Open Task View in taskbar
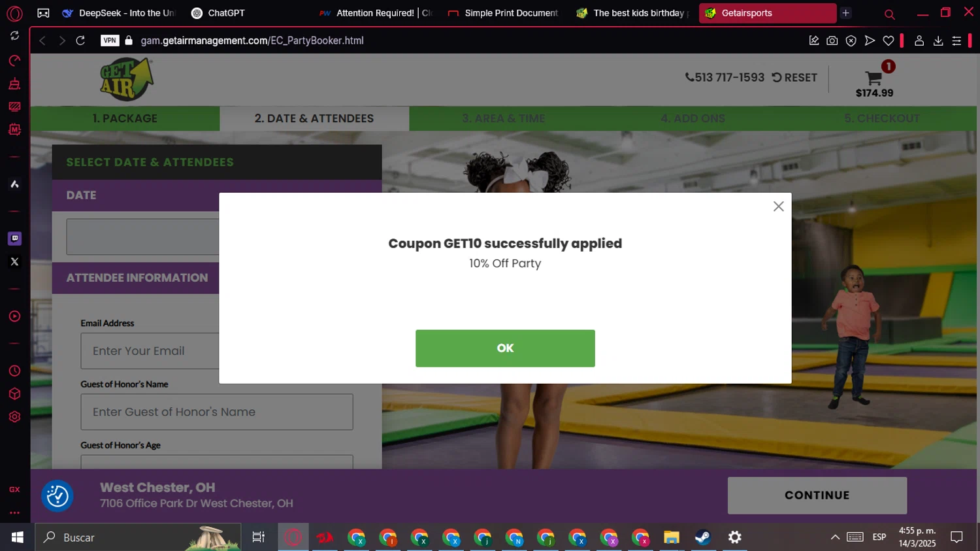The image size is (980, 551). tap(259, 537)
